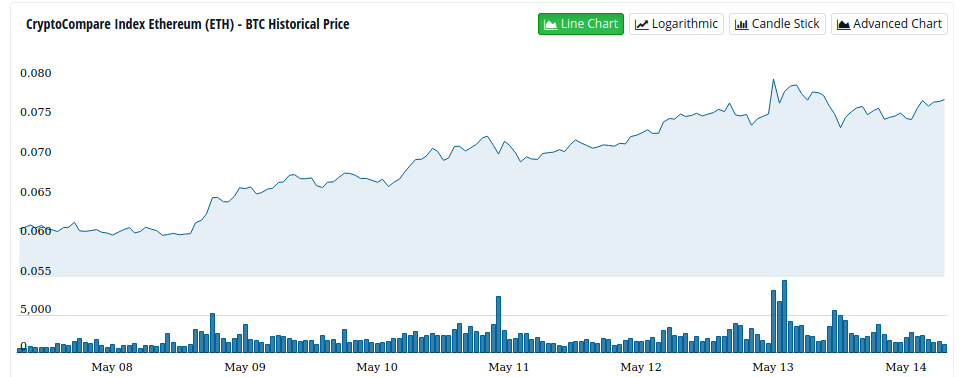Click the trend line icon on Logarithmic

click(x=642, y=25)
